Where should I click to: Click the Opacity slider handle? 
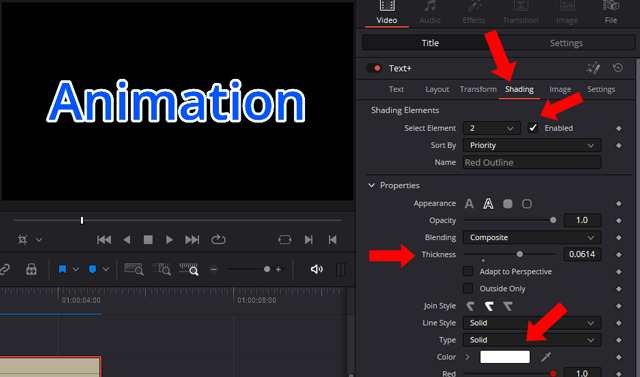pos(553,220)
